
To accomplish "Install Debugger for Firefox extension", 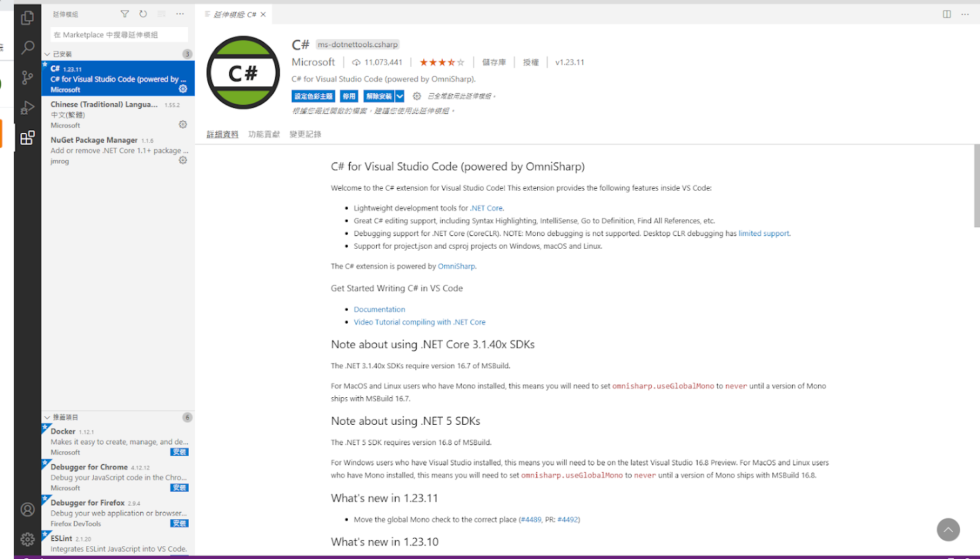I will [179, 523].
